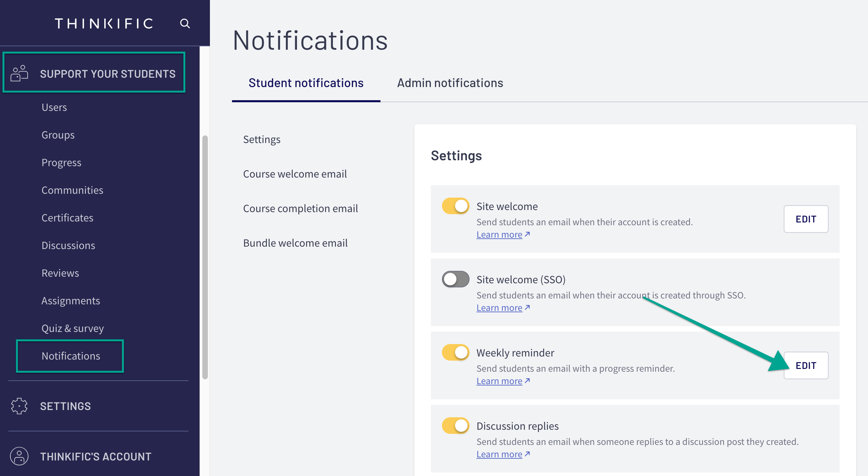The height and width of the screenshot is (476, 868).
Task: Click the sidebar vertical scrollbar
Action: tap(205, 257)
